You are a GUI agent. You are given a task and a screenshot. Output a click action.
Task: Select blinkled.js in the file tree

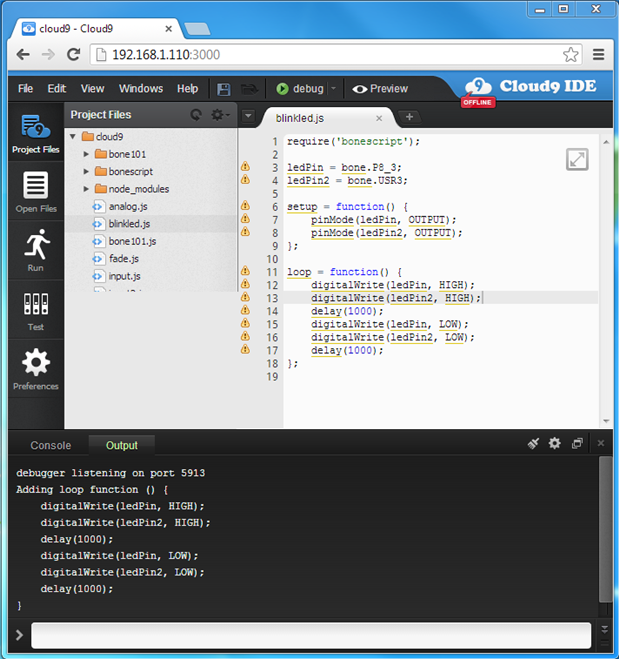(129, 224)
